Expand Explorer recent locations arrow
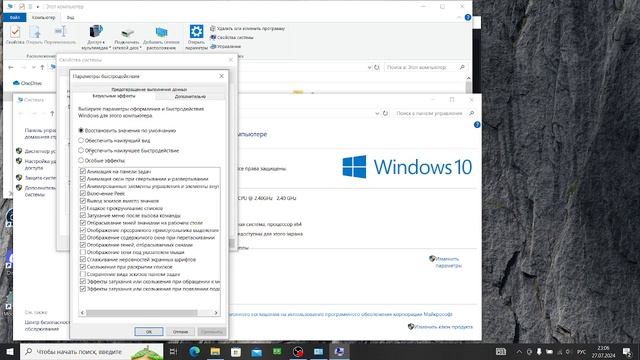The width and height of the screenshot is (640, 360). pos(33,67)
